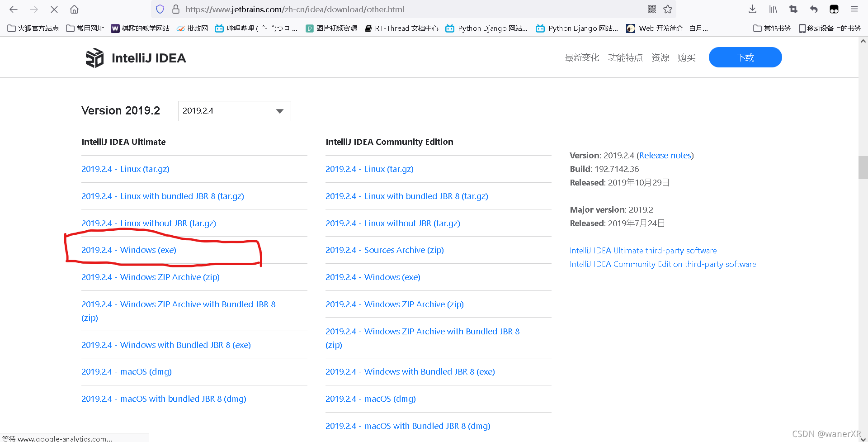Open the Release notes link

point(665,155)
